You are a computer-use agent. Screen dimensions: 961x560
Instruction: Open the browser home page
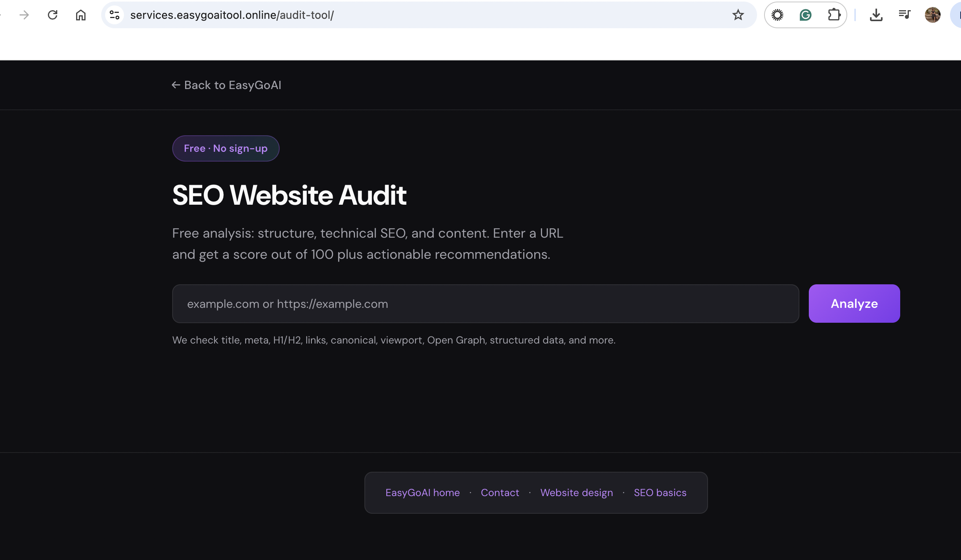(81, 15)
